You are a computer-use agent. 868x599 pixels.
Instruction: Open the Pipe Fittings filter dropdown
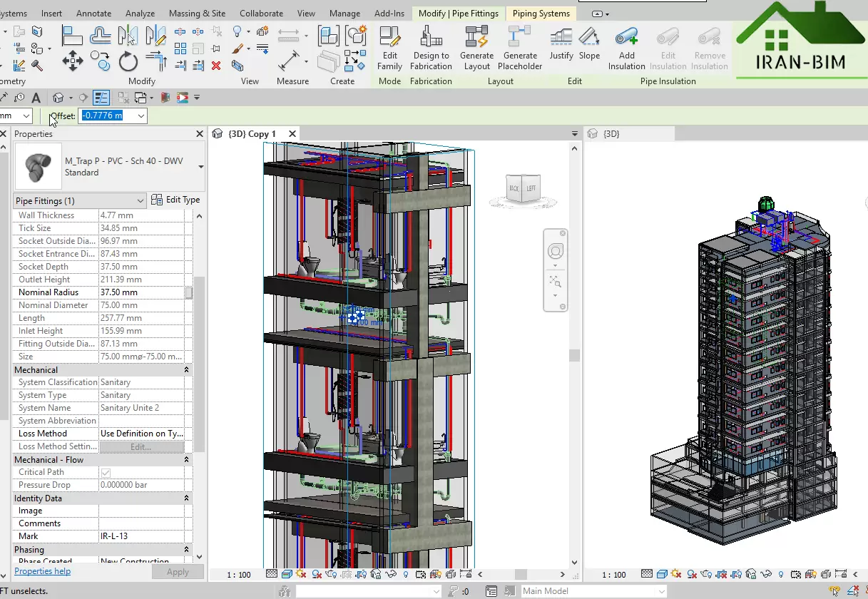pos(140,201)
